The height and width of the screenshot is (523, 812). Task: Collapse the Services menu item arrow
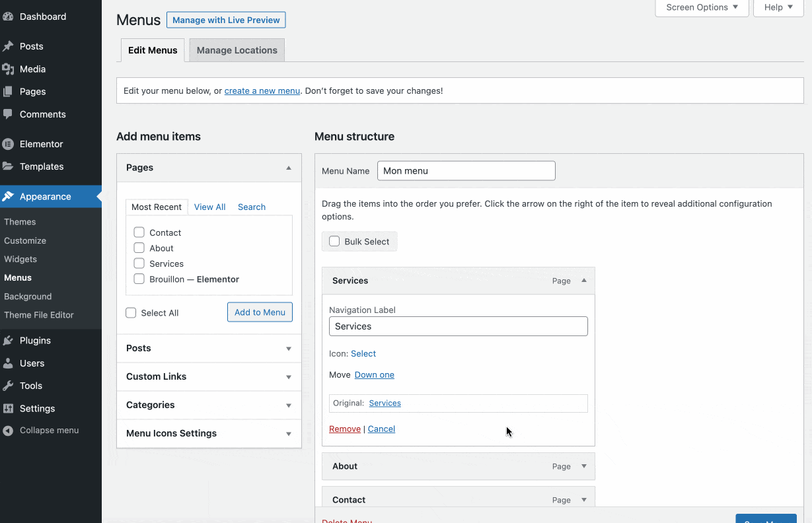(584, 281)
